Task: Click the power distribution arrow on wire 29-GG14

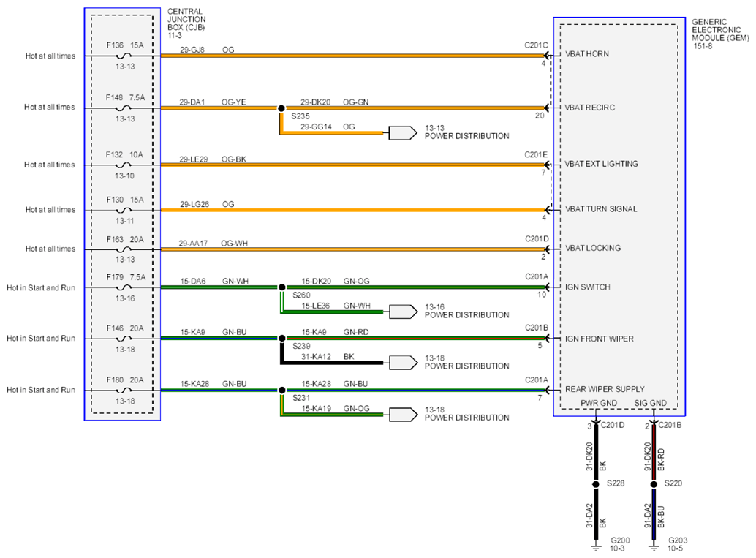Action: (x=401, y=132)
